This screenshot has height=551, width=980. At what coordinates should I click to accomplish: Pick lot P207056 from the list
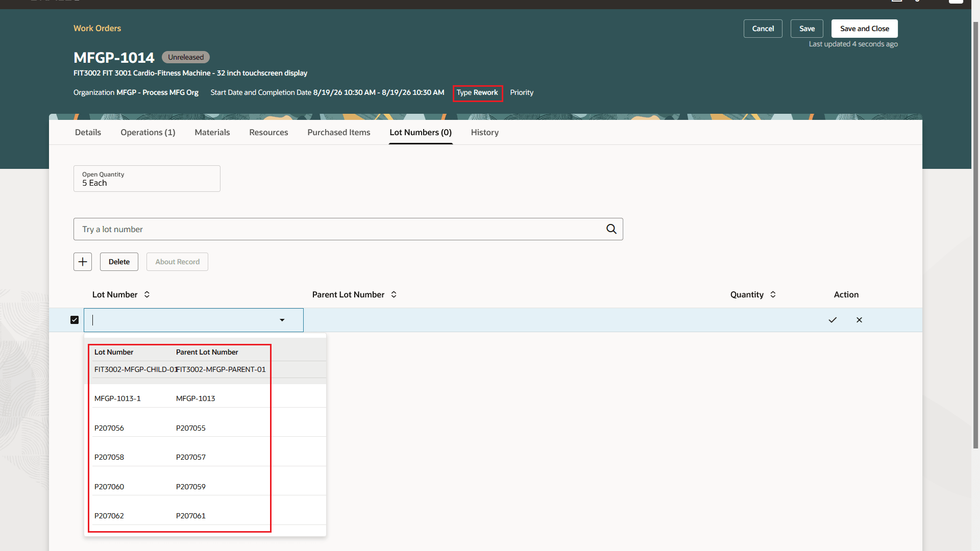[109, 428]
